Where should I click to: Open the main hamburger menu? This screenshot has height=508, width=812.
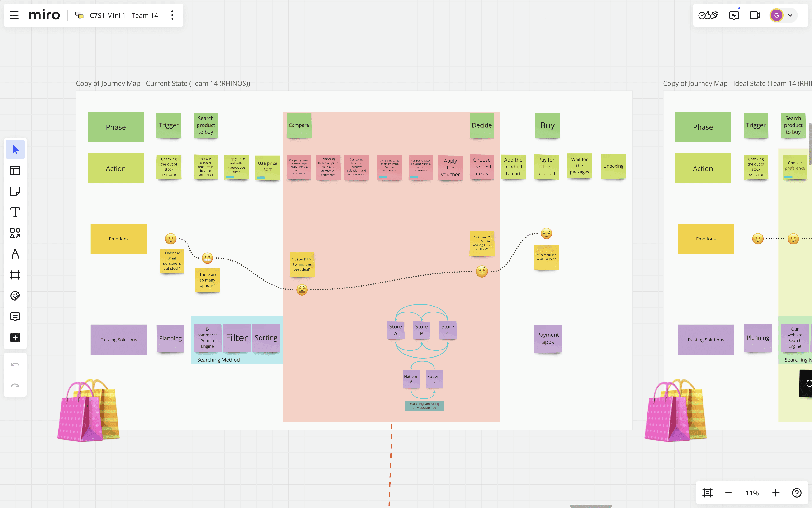coord(14,15)
